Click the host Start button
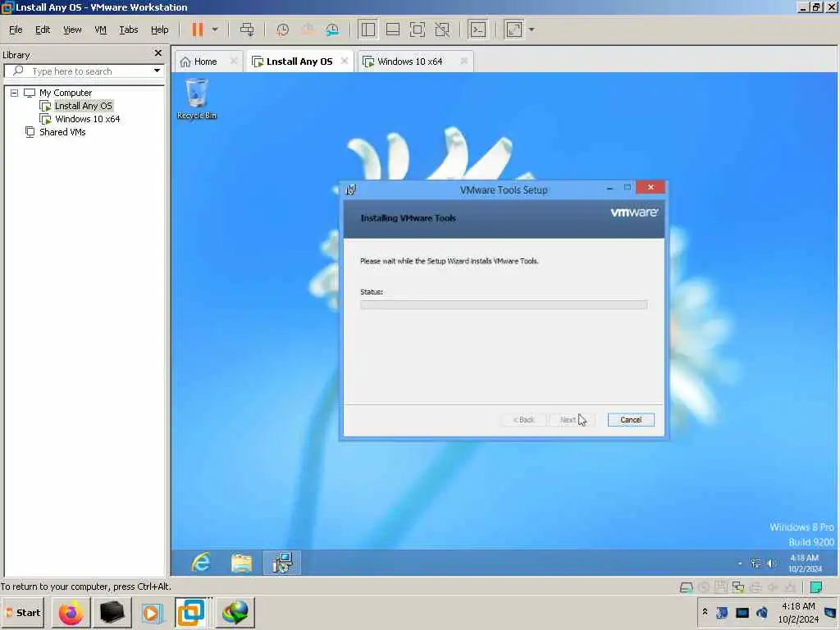 coord(23,612)
